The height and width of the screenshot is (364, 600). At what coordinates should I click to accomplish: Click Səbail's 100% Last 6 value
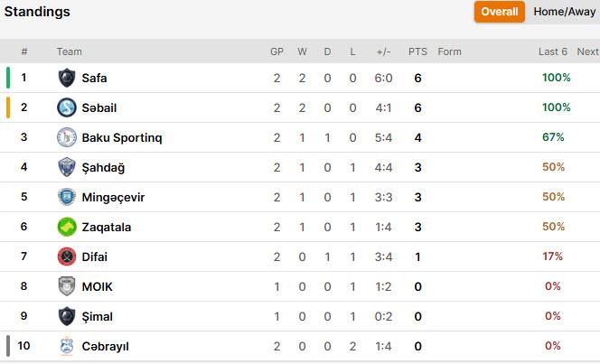557,107
